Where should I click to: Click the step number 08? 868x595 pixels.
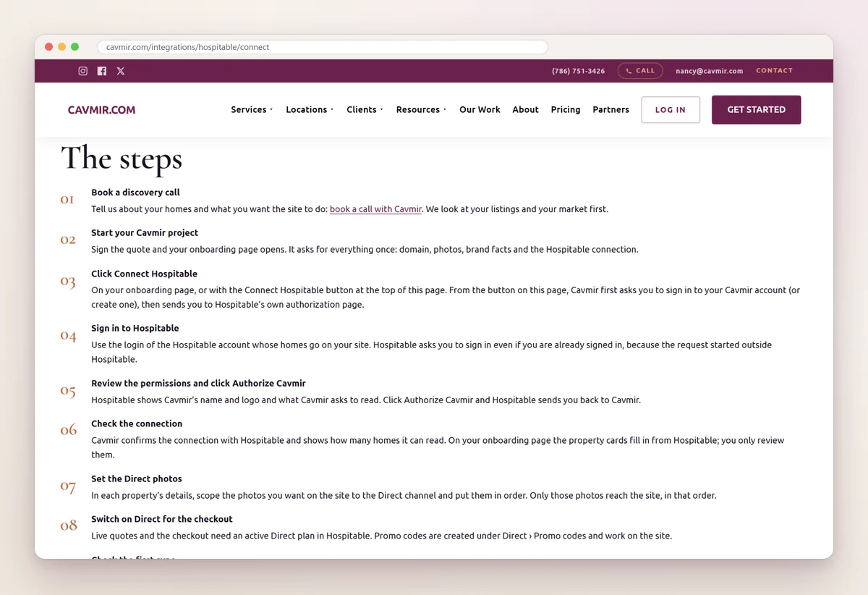coord(69,526)
